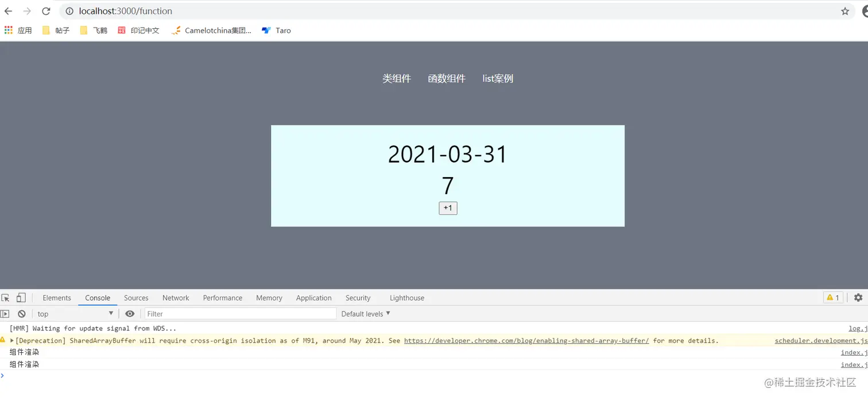
Task: Click the +1 counter button
Action: 447,208
